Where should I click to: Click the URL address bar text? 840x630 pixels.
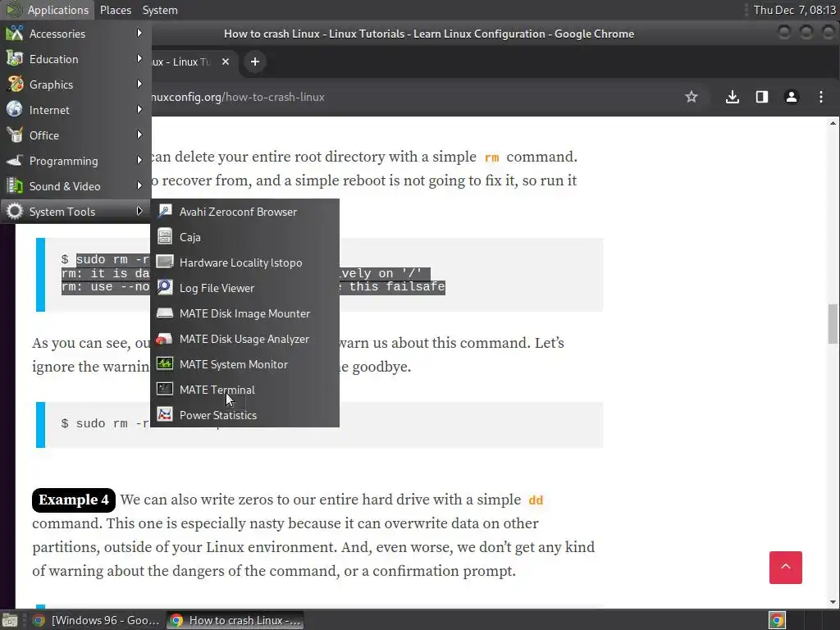point(238,97)
